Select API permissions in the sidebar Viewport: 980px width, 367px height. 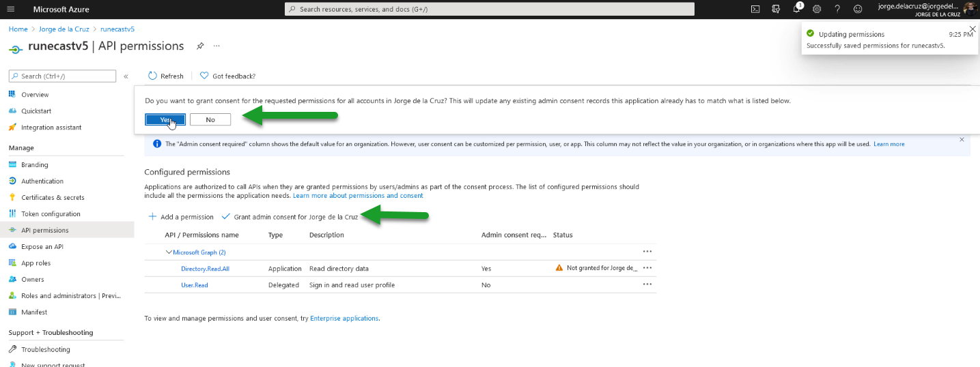point(67,231)
